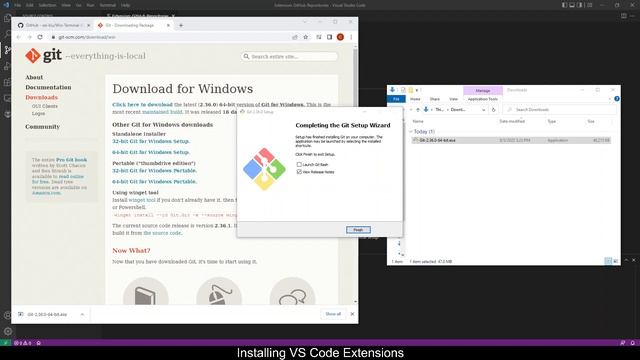Open Home tab in the Explorer window
The height and width of the screenshot is (360, 640).
pos(415,99)
